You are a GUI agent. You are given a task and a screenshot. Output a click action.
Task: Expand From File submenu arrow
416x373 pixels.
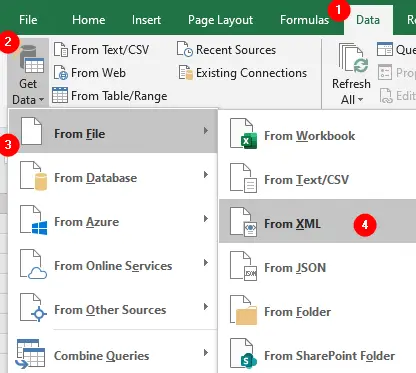coord(206,131)
